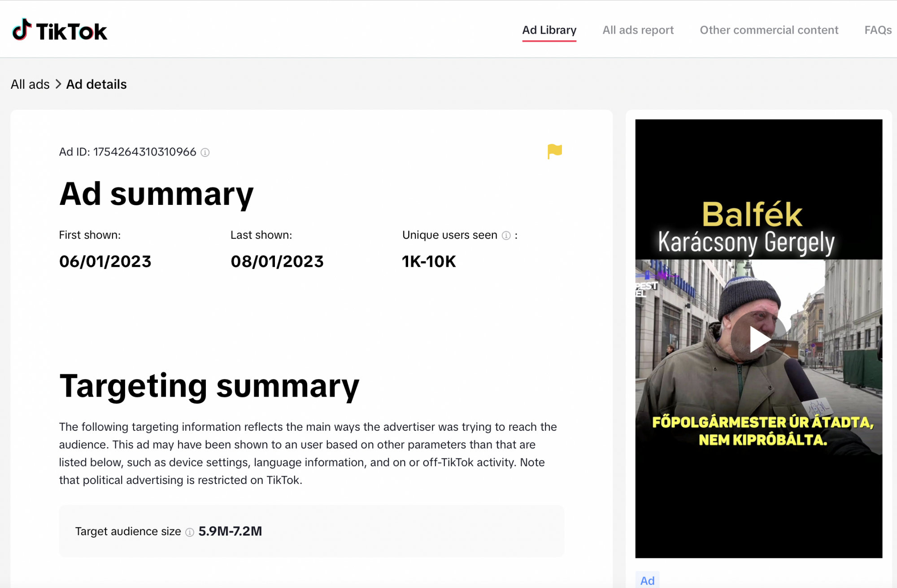The image size is (897, 588).
Task: Click the TikTok logo
Action: pyautogui.click(x=60, y=30)
